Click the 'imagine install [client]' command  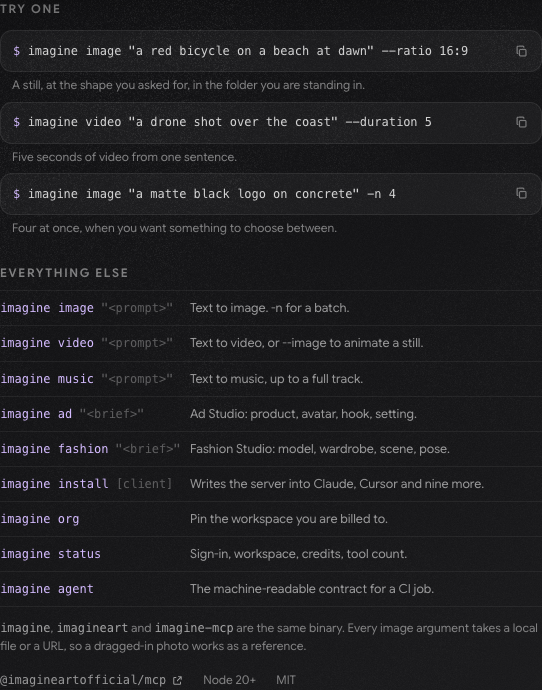(x=86, y=484)
